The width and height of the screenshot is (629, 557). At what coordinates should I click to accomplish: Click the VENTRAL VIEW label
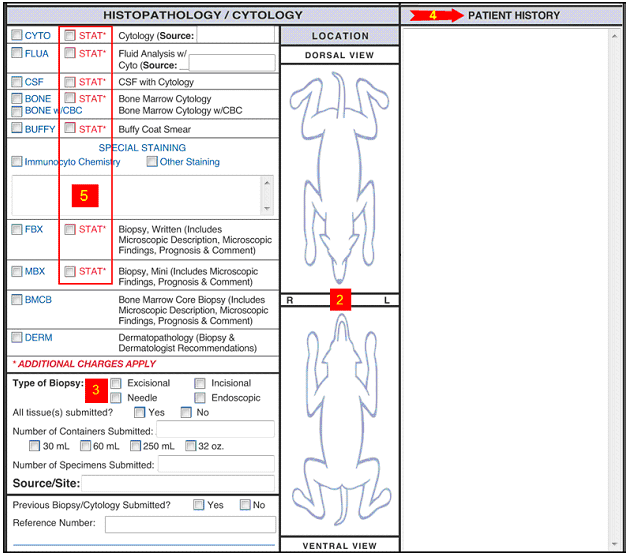340,545
